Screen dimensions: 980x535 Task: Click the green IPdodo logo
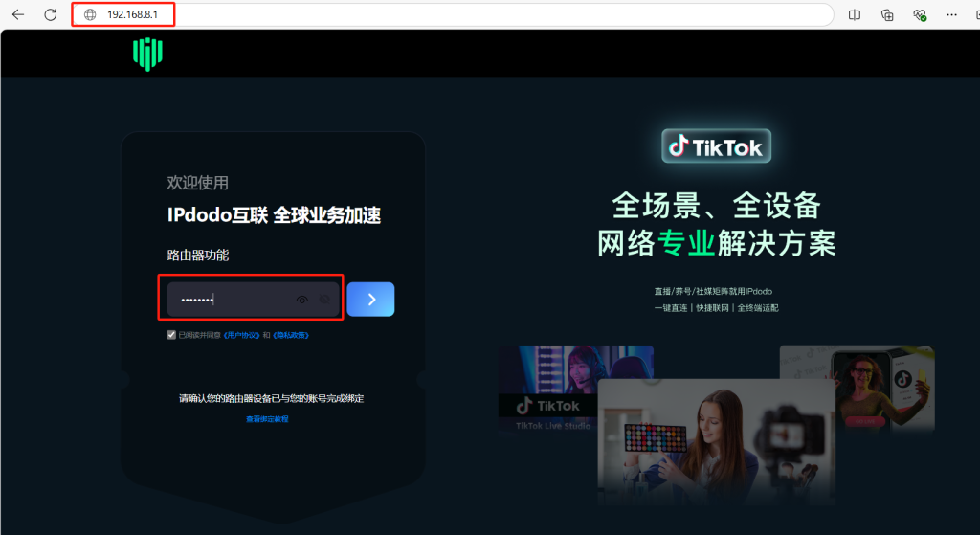147,54
